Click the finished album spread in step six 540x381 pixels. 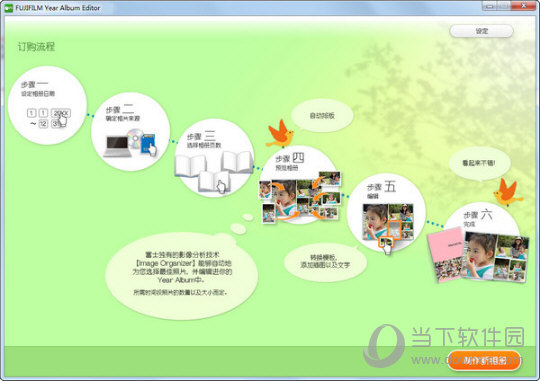(495, 257)
